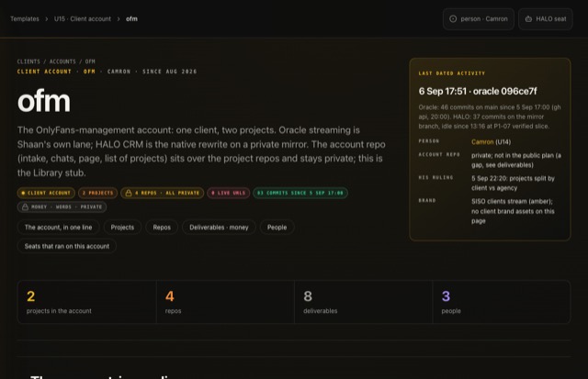The width and height of the screenshot is (588, 379).
Task: Click the CLIENTS / ACCOUNTS / OFM path text
Action: point(56,61)
